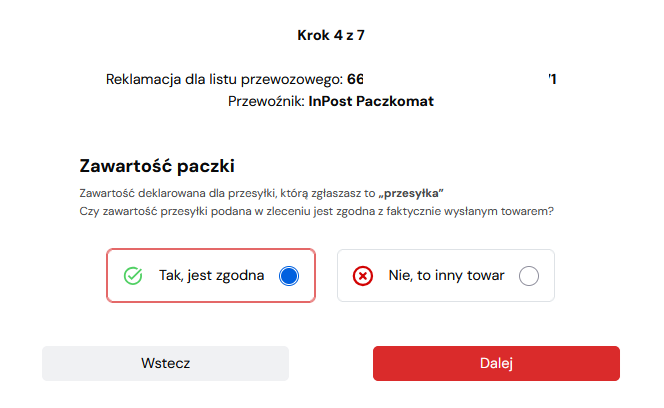The height and width of the screenshot is (408, 664).
Task: Click the 'Przewoźnik:' label
Action: point(266,101)
